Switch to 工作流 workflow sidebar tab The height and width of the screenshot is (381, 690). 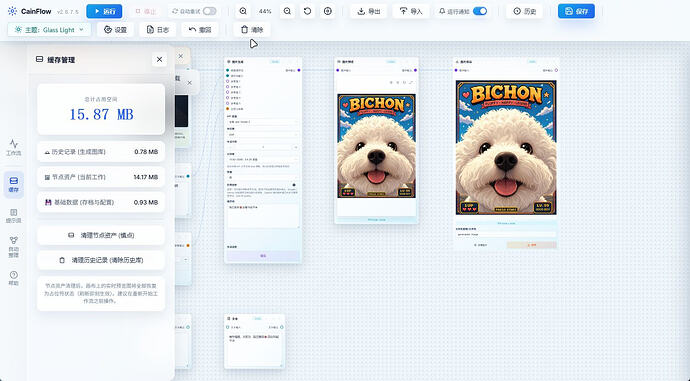pyautogui.click(x=14, y=148)
